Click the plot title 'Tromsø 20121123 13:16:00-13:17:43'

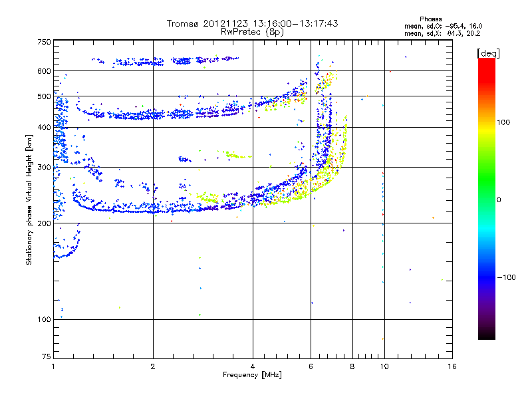(x=252, y=23)
